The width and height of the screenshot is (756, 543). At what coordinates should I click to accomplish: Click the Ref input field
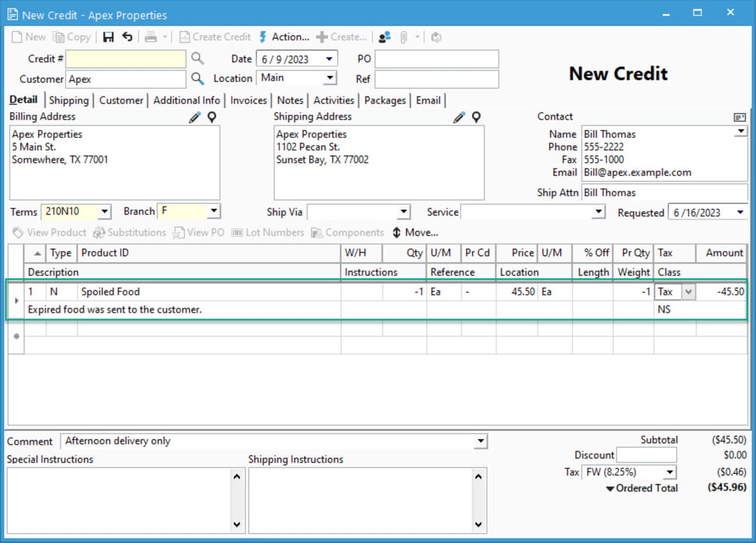pyautogui.click(x=437, y=79)
